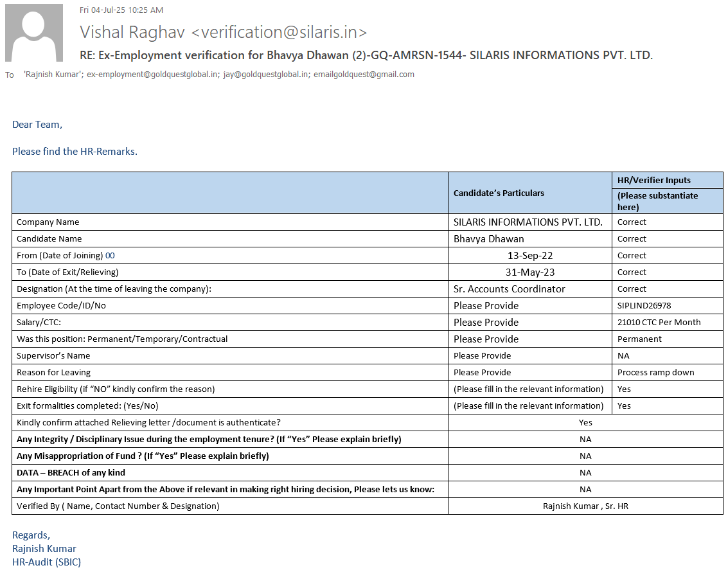Screen dimensions: 728x570
Task: Click the HR-Audit (SBIC) signature line
Action: tap(46, 562)
